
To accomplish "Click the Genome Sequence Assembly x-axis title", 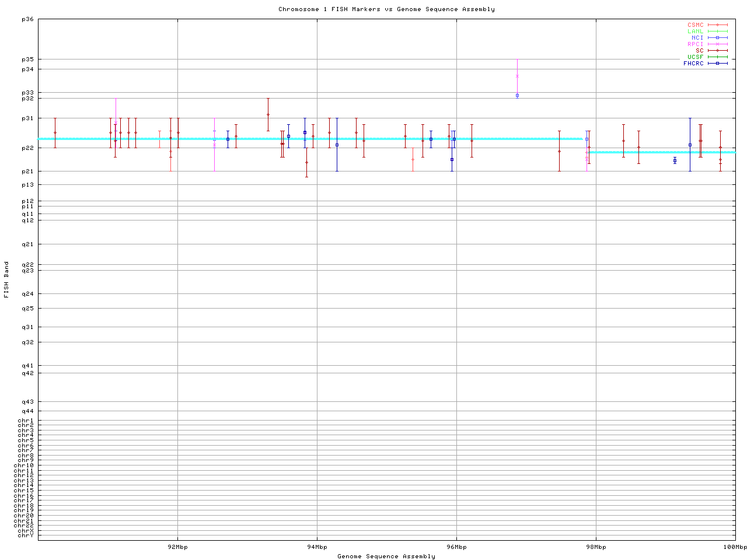I will 386,556.
